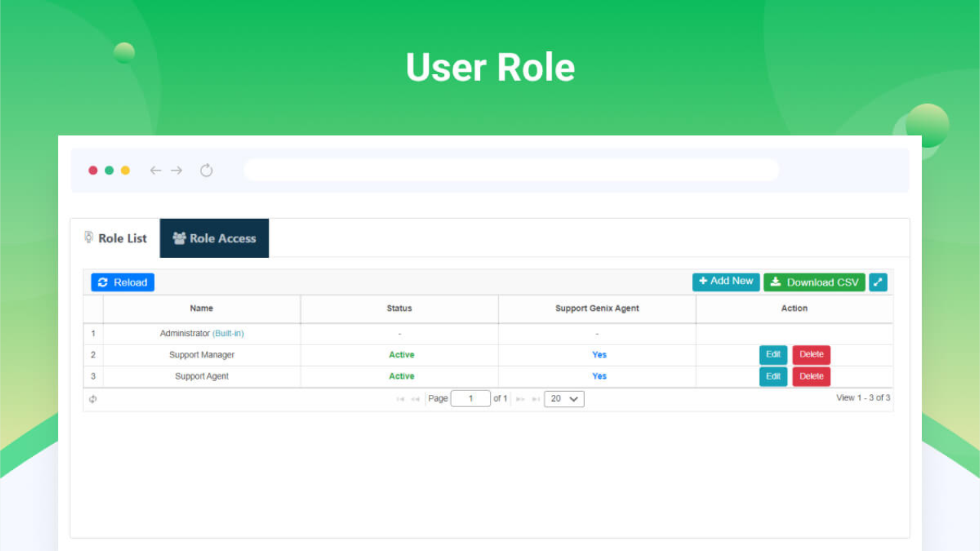Switch to the Role List tab
Screen dimensions: 980x551
(115, 238)
